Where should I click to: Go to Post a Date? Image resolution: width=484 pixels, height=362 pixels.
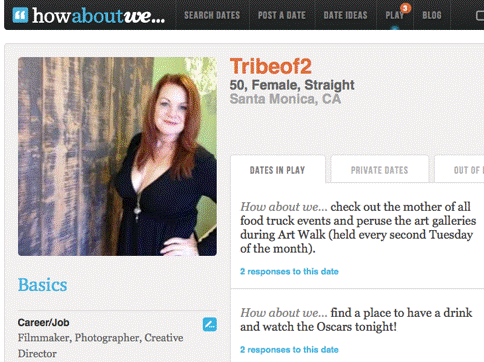[282, 15]
